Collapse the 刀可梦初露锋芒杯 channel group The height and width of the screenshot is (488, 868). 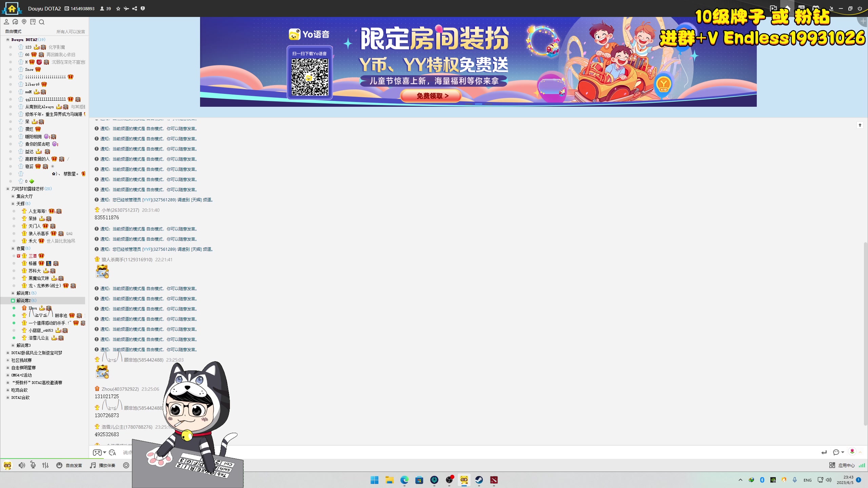click(8, 189)
